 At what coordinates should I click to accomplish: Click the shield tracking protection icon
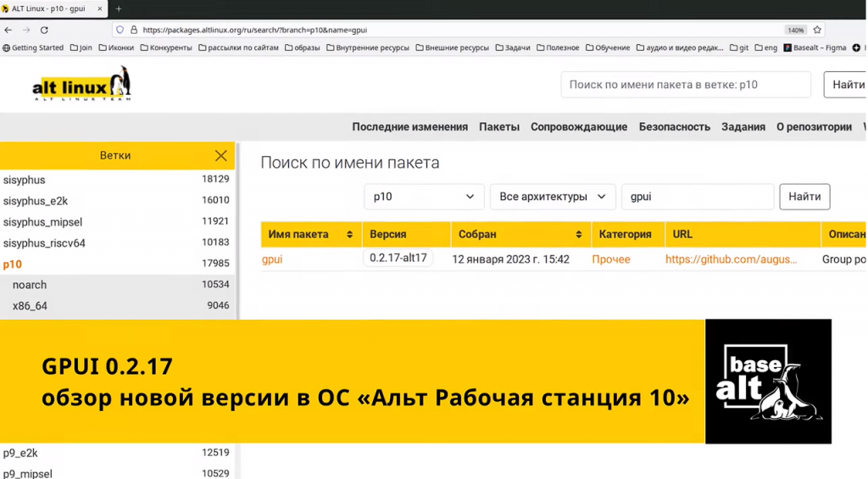pos(120,30)
